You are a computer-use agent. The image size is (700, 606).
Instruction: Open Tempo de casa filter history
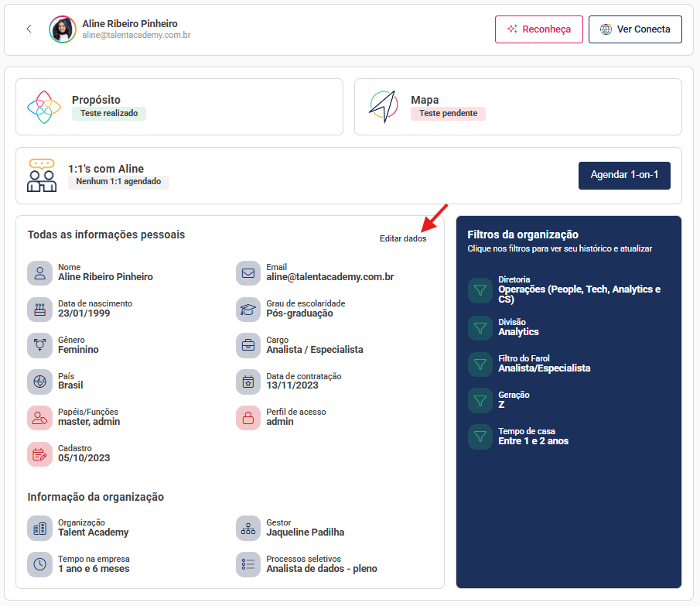(x=480, y=437)
